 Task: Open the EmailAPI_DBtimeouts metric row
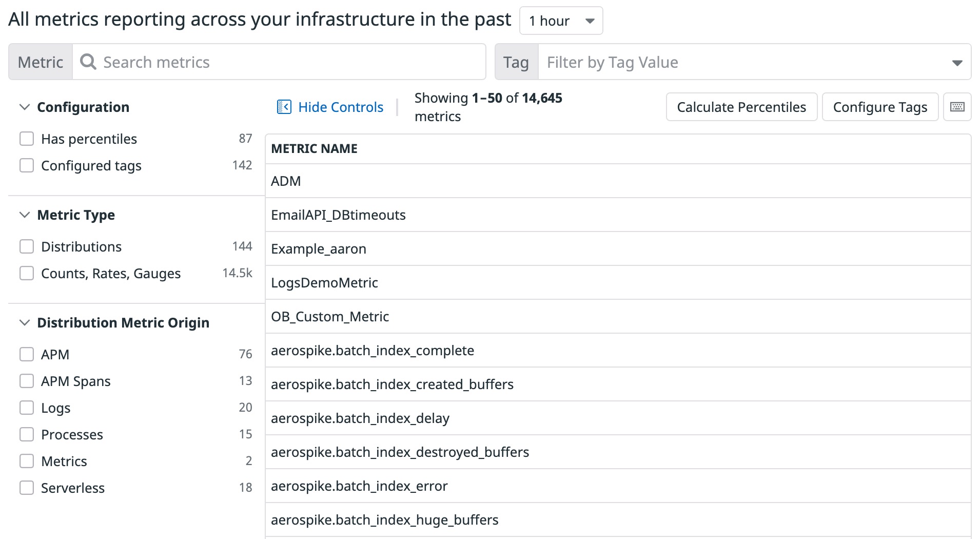338,215
